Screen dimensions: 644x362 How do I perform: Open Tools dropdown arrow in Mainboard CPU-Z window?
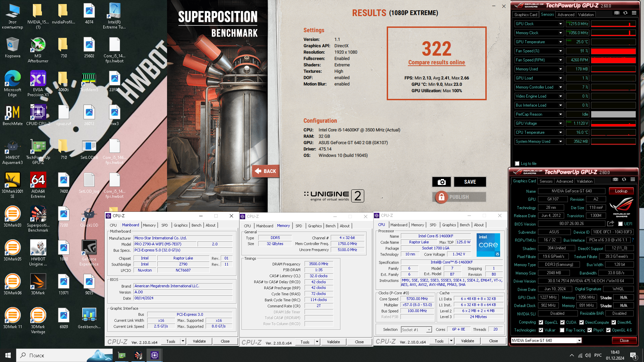(x=183, y=341)
